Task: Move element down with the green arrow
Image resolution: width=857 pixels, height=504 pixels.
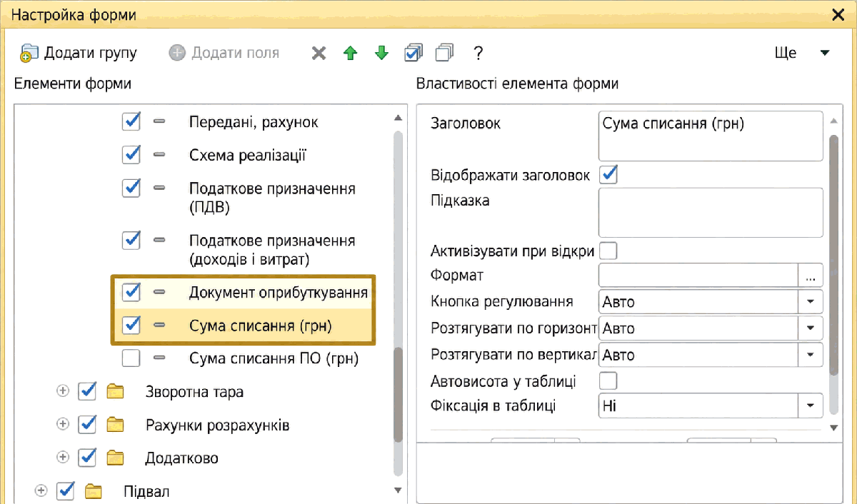Action: pyautogui.click(x=381, y=53)
